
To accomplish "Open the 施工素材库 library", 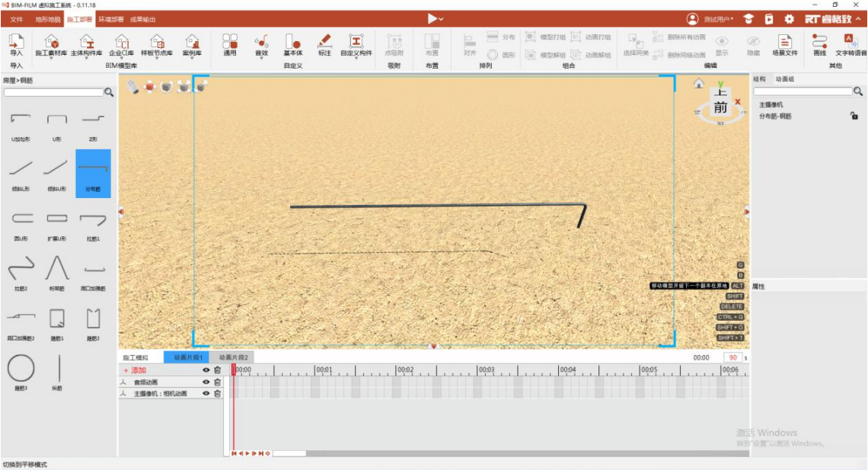I will click(x=51, y=46).
